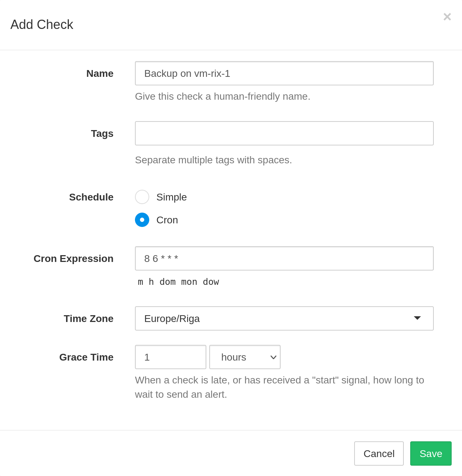Edit the cron expression field
Image resolution: width=462 pixels, height=476 pixels.
click(284, 258)
